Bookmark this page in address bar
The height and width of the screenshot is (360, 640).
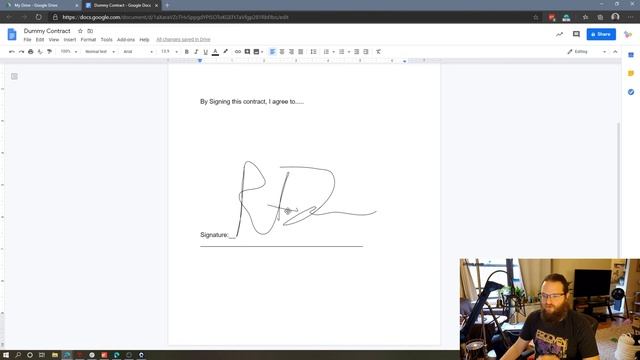[x=536, y=17]
